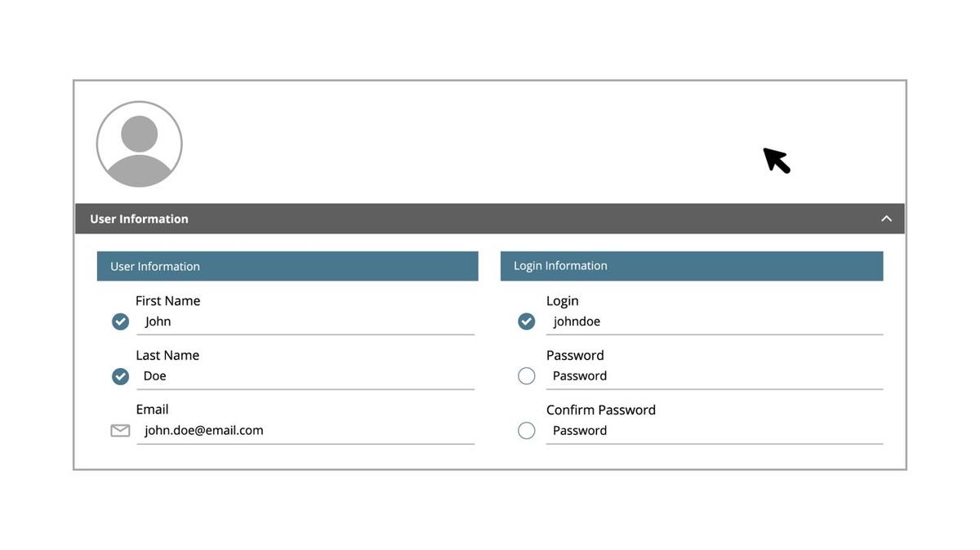Image resolution: width=980 pixels, height=550 pixels.
Task: Click the Login checkmark icon
Action: click(x=527, y=322)
